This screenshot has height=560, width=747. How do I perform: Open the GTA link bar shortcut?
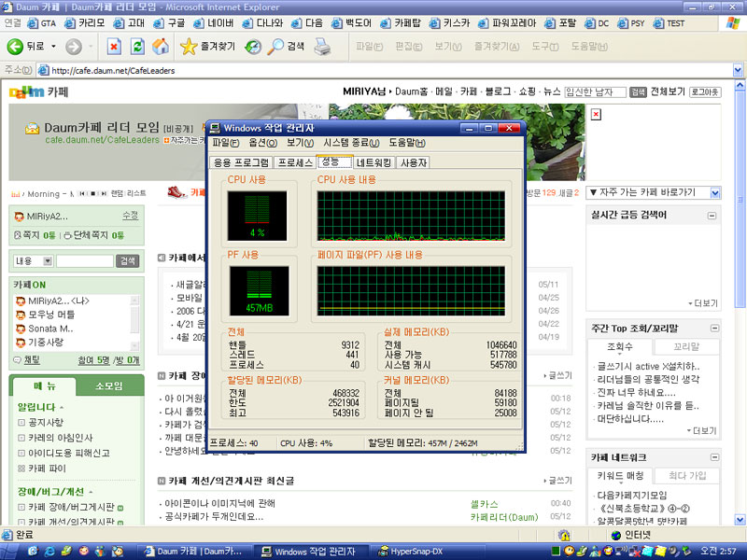click(x=41, y=22)
